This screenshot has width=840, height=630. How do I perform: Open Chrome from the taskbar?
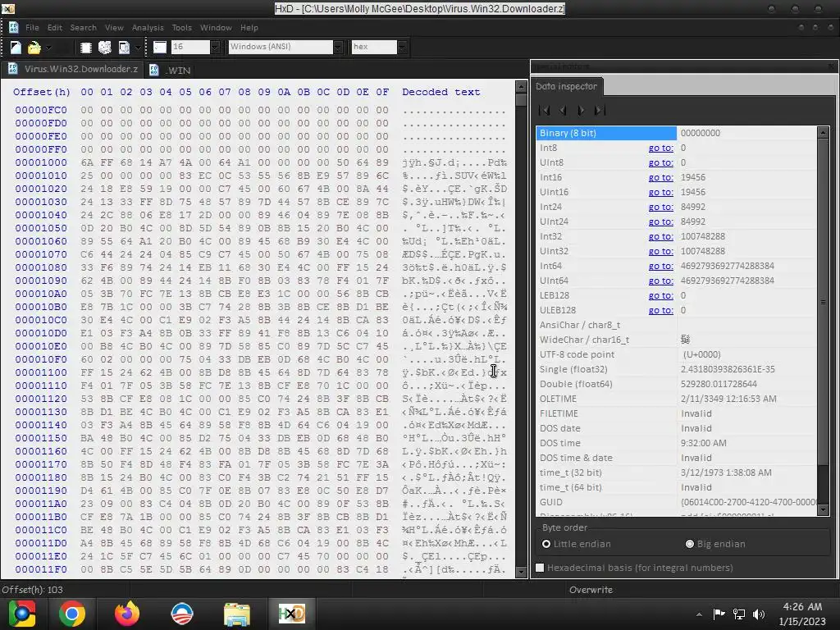click(72, 614)
